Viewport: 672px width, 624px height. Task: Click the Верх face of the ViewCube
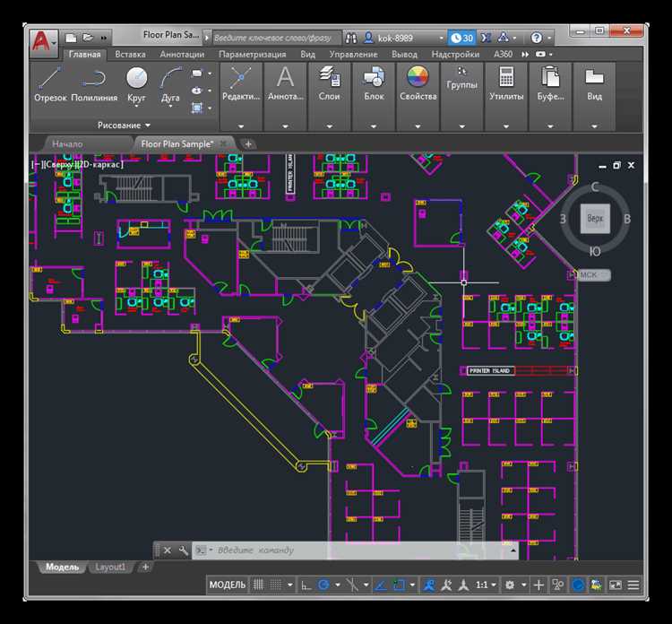(595, 218)
